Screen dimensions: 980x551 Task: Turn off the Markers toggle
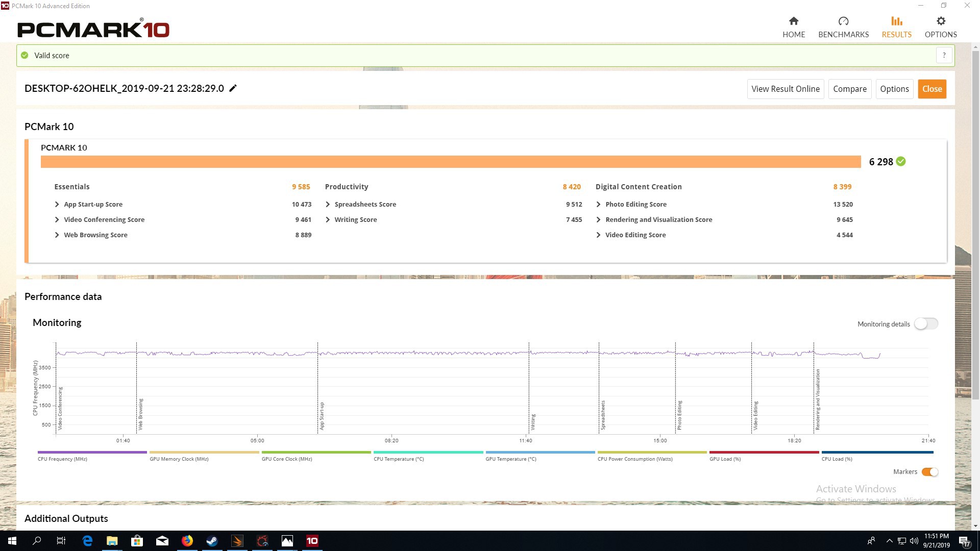[929, 472]
